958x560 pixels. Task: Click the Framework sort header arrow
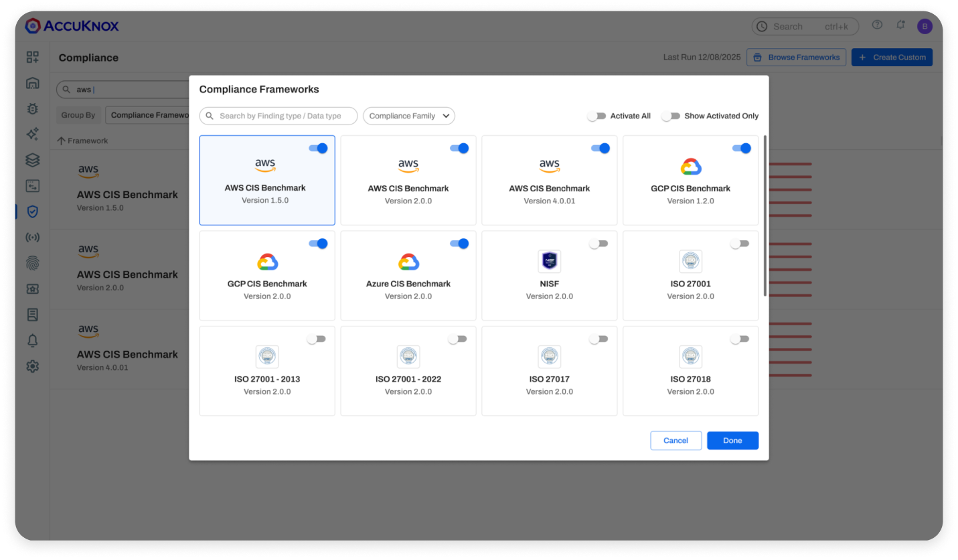62,141
